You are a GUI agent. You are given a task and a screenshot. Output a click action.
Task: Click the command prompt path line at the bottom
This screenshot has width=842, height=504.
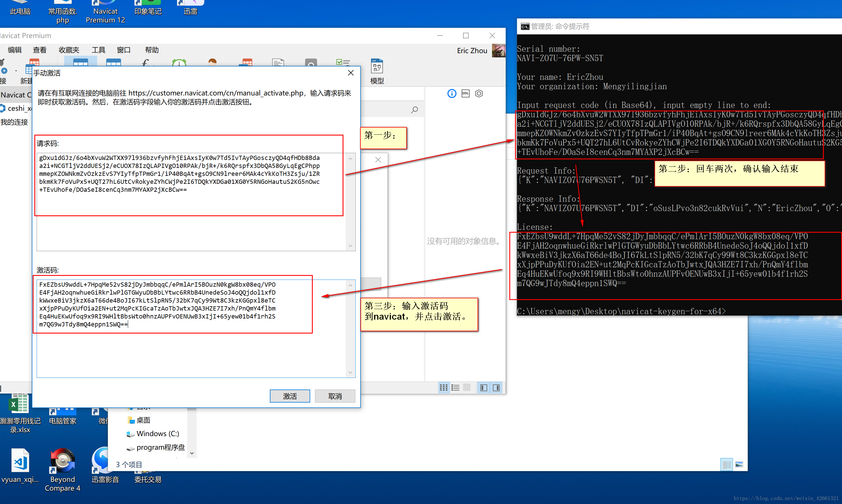point(621,311)
